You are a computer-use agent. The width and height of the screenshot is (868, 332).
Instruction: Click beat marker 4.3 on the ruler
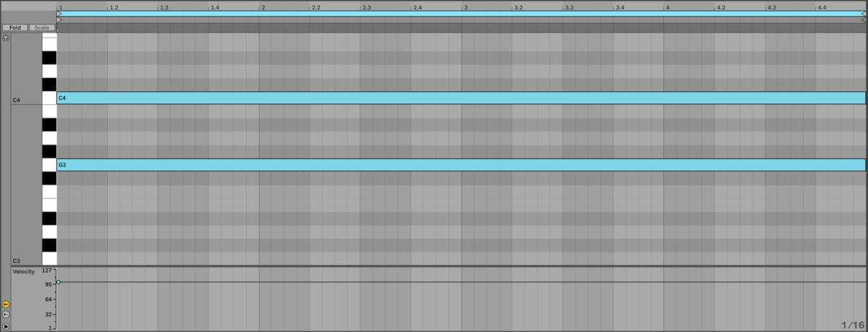[772, 7]
